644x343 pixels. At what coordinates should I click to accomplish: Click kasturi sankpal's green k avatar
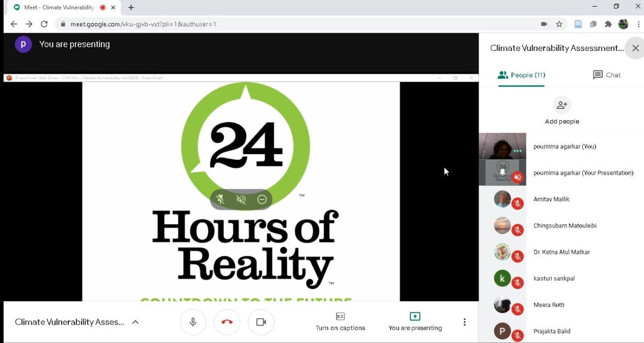(x=502, y=278)
